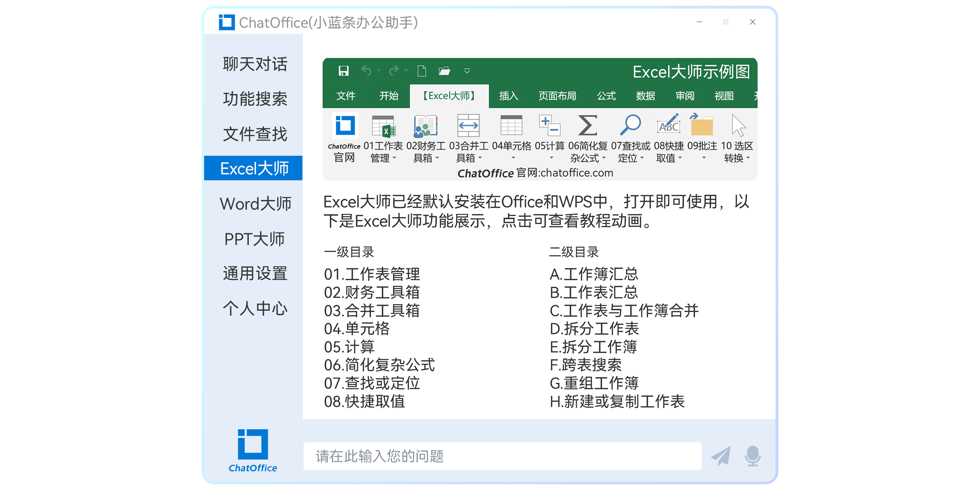Activate the microphone input icon
Screen dimensions: 980x490
[x=752, y=456]
